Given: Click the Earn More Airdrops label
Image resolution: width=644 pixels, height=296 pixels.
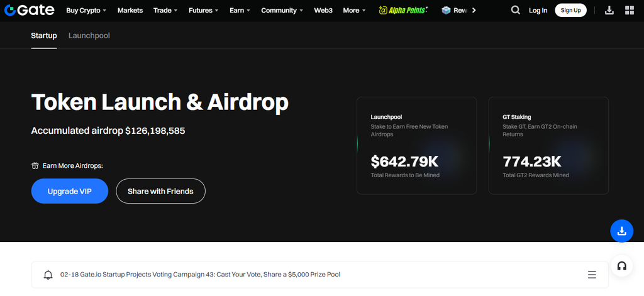Looking at the screenshot, I should pos(73,166).
